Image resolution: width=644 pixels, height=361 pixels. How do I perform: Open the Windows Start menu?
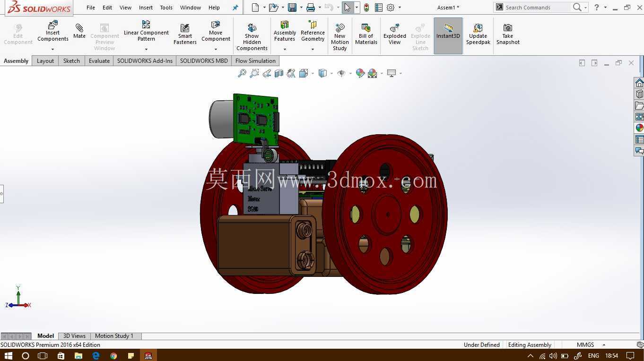tap(8, 355)
